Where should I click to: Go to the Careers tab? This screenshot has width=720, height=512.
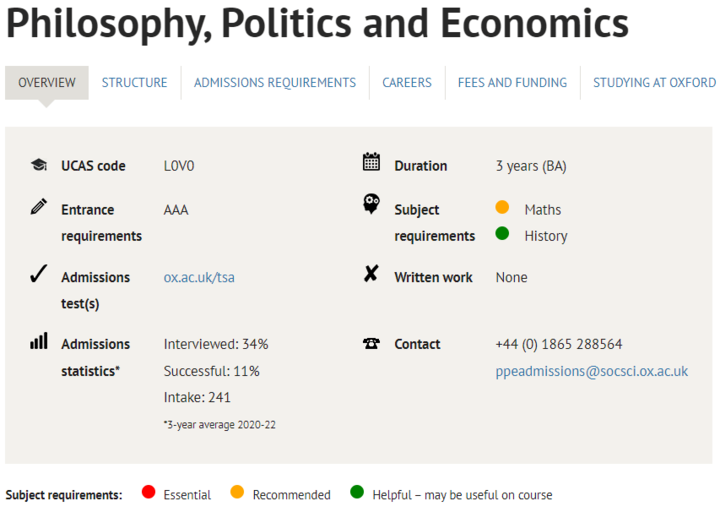407,83
